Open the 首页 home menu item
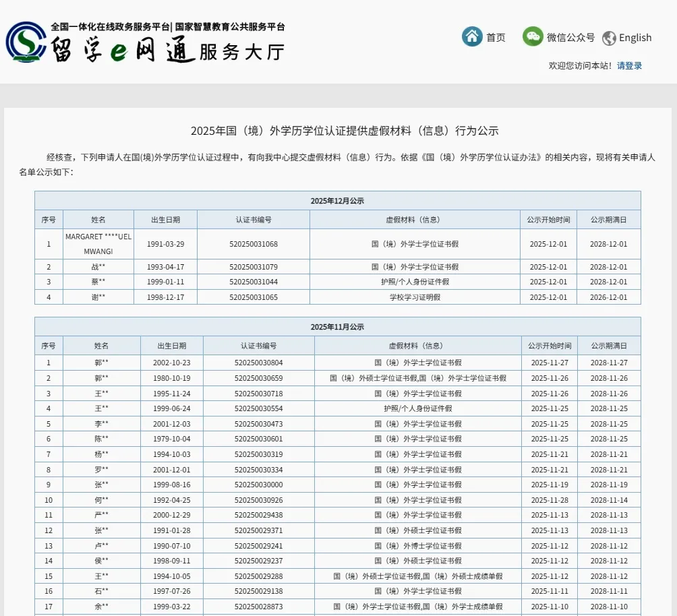The height and width of the screenshot is (616, 677). click(496, 38)
